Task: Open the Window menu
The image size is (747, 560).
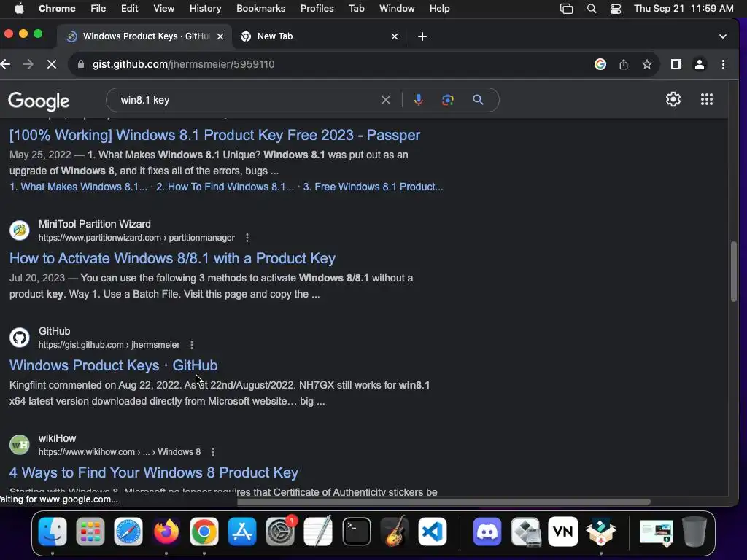Action: 397,9
